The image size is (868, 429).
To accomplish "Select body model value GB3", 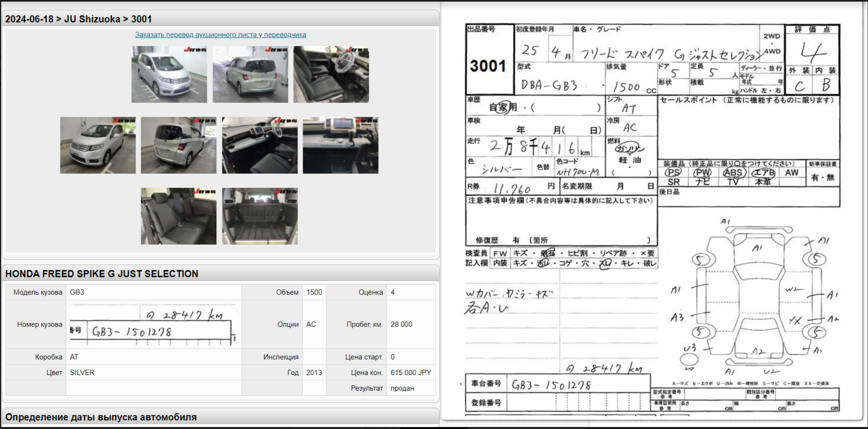I will (77, 292).
